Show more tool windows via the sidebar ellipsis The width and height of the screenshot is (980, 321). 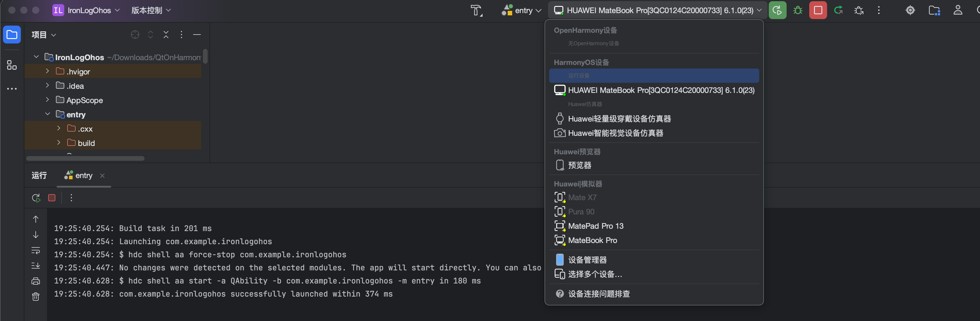pos(12,89)
